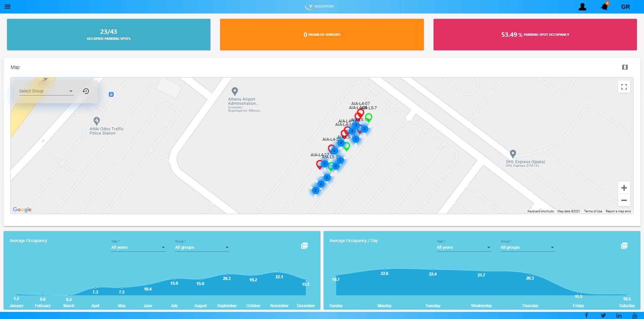Export Average Occupancy per Day chart as PDF

click(624, 245)
